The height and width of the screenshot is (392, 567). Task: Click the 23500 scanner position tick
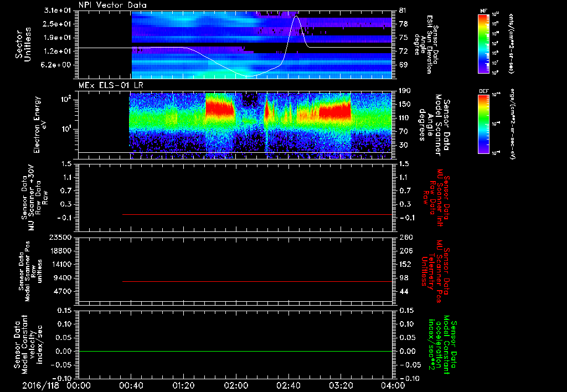coord(60,237)
